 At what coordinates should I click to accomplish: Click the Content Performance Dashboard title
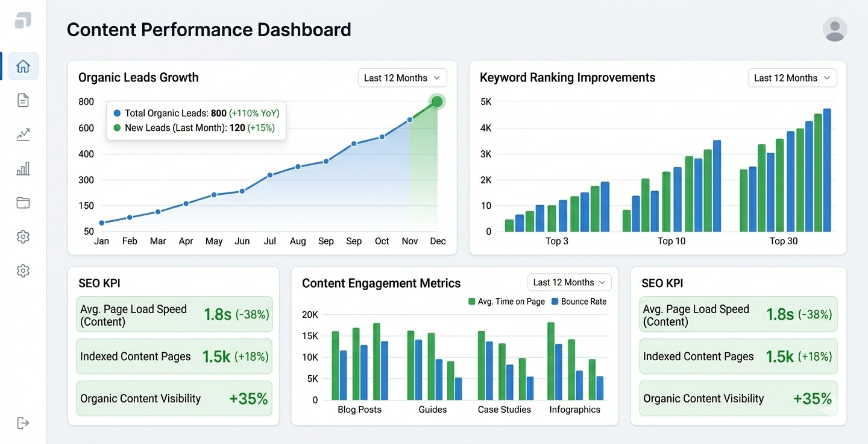(x=209, y=30)
